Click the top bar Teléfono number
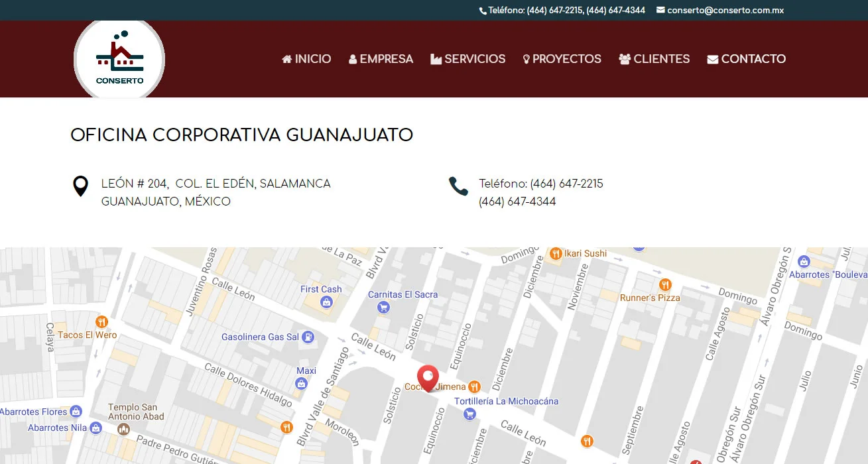 [x=562, y=10]
